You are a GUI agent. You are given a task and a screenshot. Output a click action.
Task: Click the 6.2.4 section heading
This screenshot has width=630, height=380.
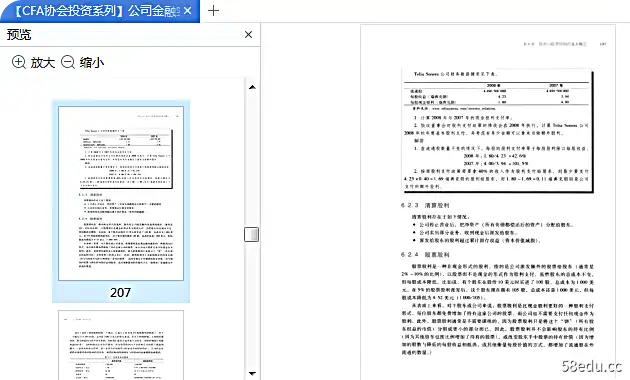[x=425, y=255]
